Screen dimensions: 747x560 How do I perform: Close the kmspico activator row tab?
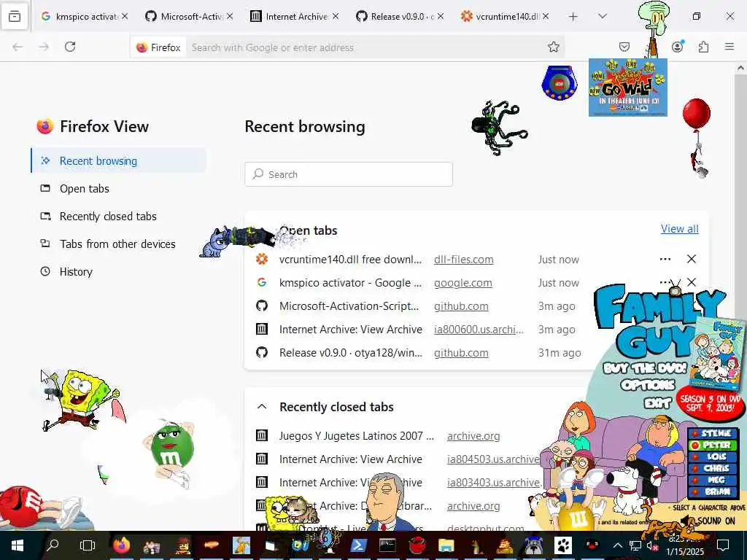coord(692,282)
